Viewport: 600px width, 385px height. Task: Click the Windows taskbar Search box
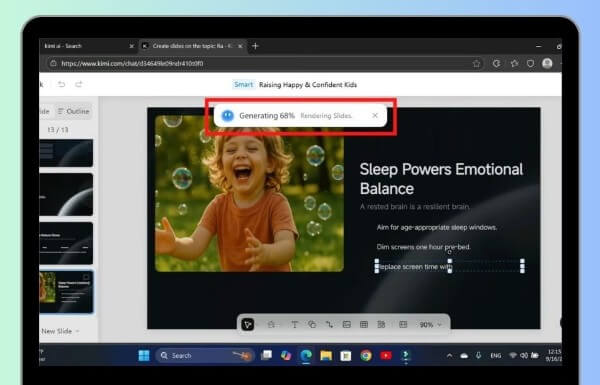205,356
